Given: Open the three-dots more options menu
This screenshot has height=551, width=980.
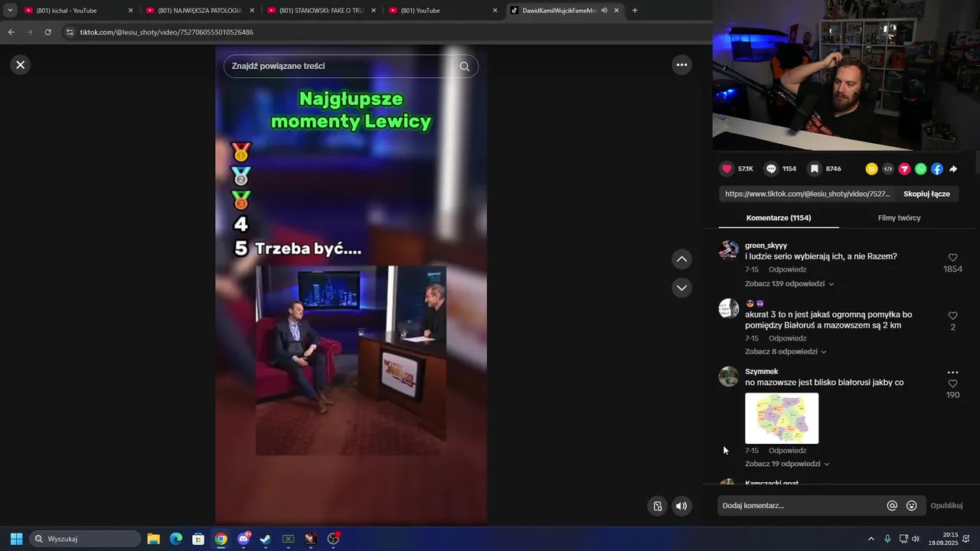Looking at the screenshot, I should click(681, 65).
